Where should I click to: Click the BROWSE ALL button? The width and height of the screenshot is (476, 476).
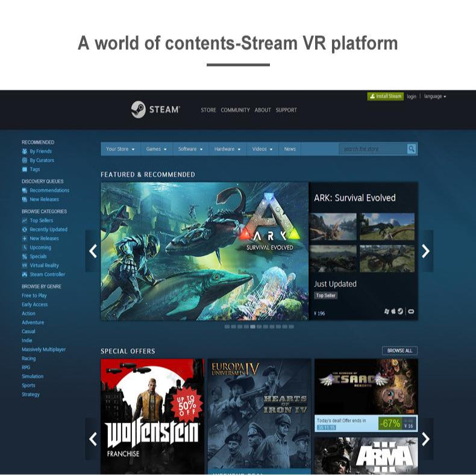click(x=399, y=351)
